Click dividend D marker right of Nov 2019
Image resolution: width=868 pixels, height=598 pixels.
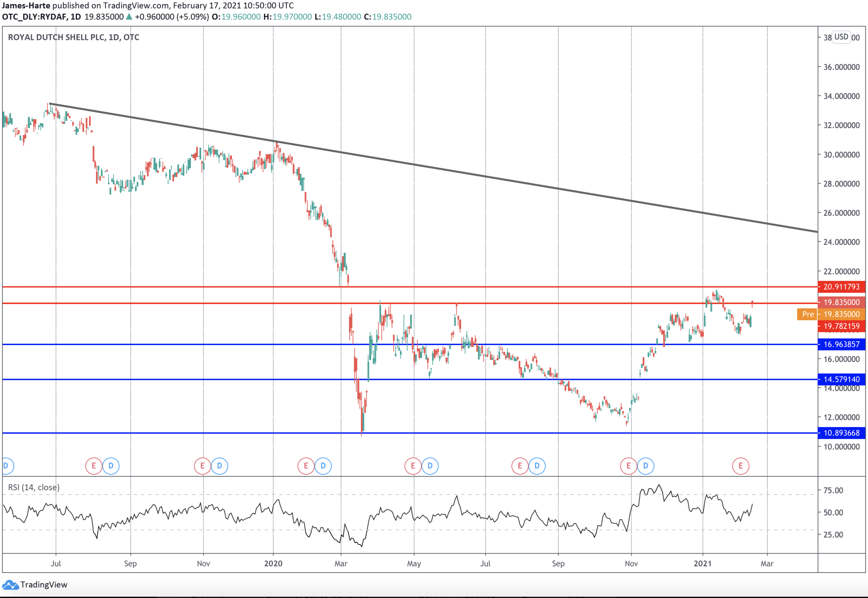[x=219, y=466]
